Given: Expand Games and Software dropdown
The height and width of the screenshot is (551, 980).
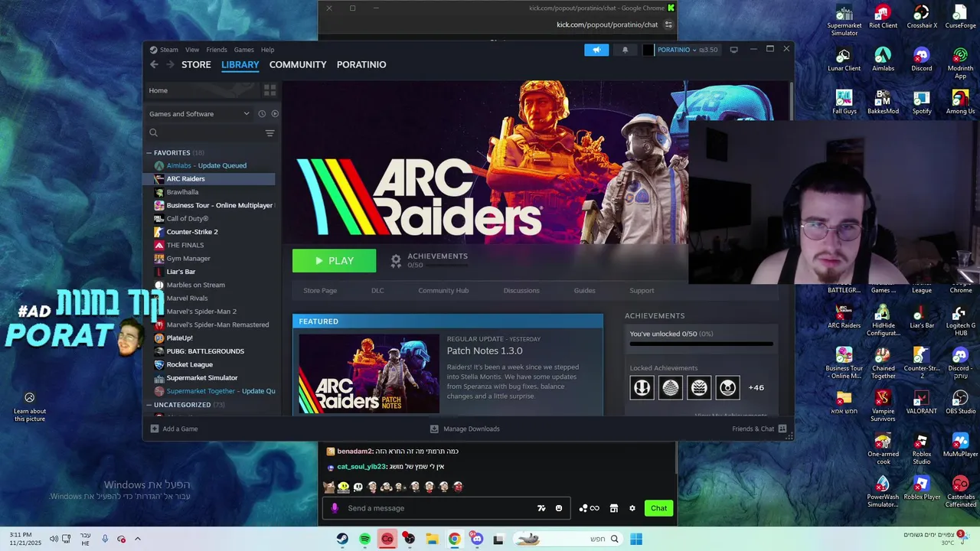Looking at the screenshot, I should [x=199, y=114].
